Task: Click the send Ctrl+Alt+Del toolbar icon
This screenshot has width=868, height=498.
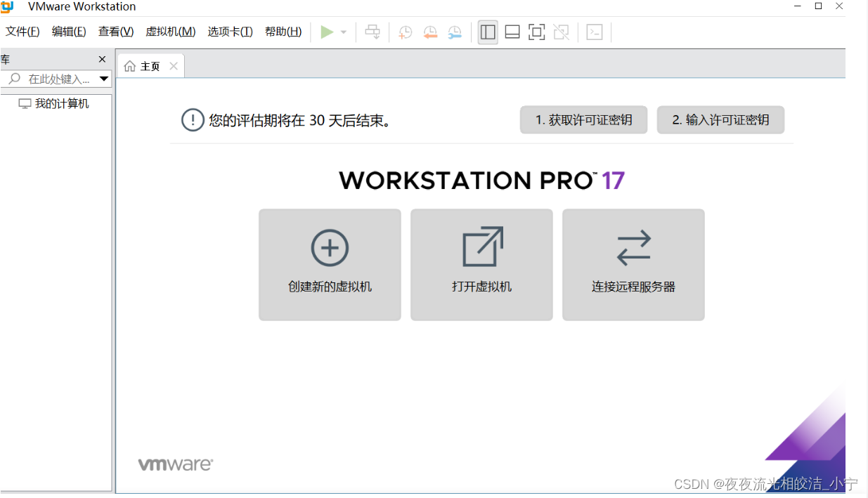Action: tap(373, 32)
